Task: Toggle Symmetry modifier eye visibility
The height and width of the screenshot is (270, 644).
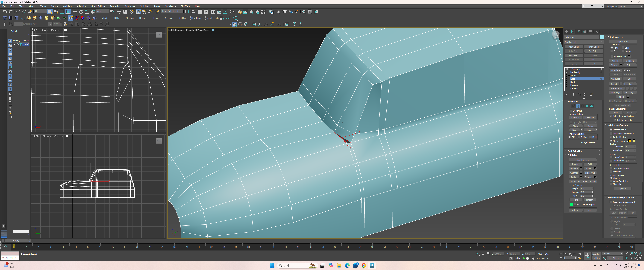Action: click(567, 69)
